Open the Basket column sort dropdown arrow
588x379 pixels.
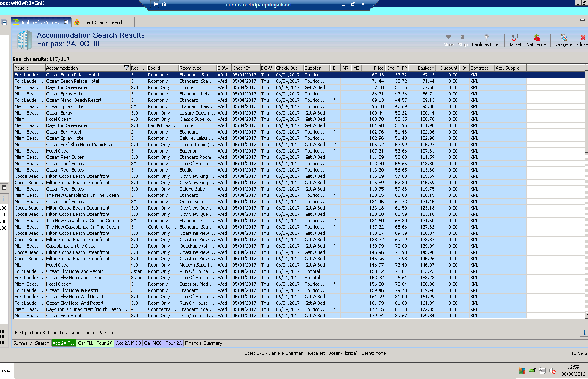tap(433, 68)
